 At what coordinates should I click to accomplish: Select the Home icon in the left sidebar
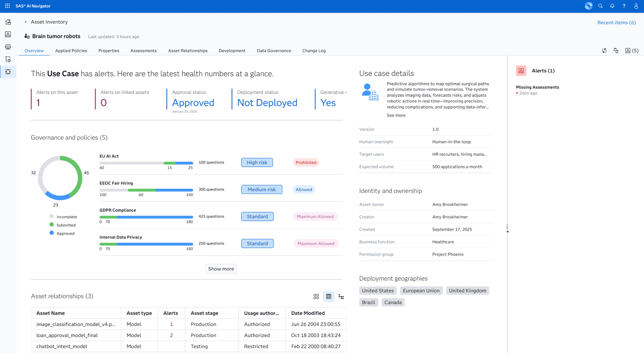click(x=8, y=22)
